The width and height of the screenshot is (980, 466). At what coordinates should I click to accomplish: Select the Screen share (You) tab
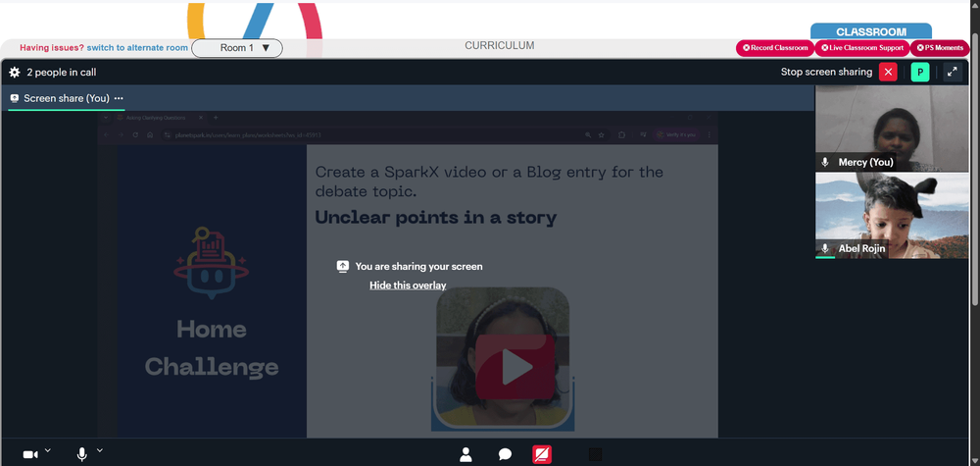pos(67,98)
